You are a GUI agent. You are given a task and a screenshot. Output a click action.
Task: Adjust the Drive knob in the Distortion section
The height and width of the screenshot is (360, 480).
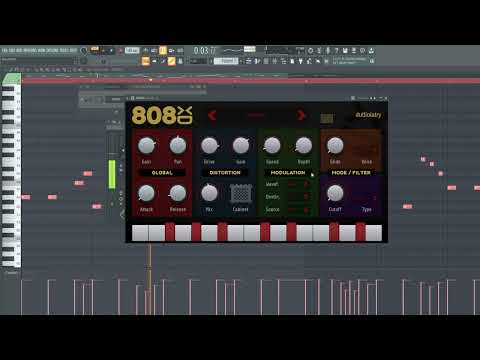click(210, 146)
